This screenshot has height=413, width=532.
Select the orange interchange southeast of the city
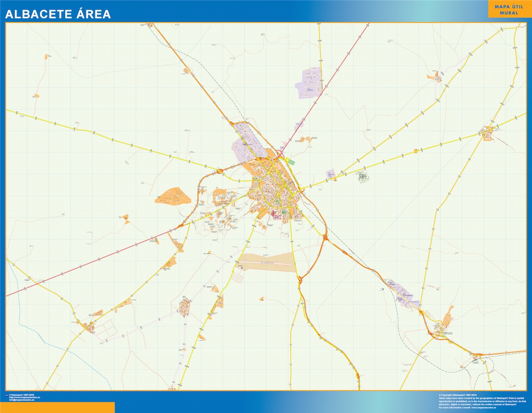(x=326, y=238)
